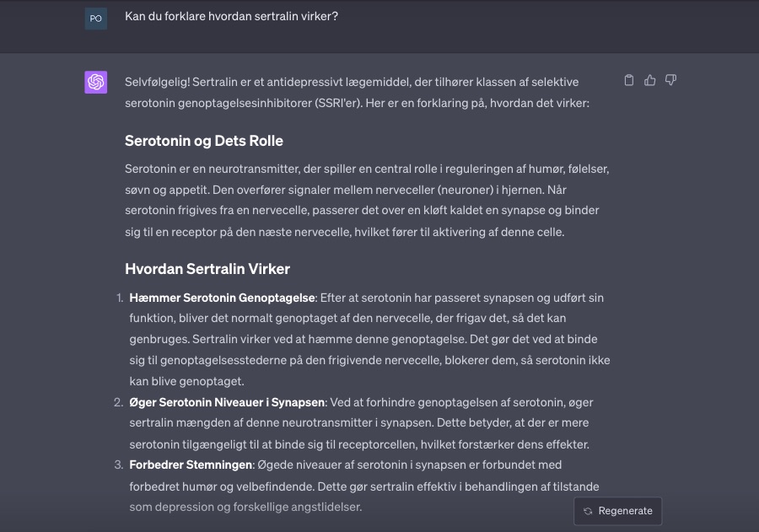Screen dimensions: 759x532
Task: Click the heading "Serotonin og Dets Rolle"
Action: pos(203,141)
